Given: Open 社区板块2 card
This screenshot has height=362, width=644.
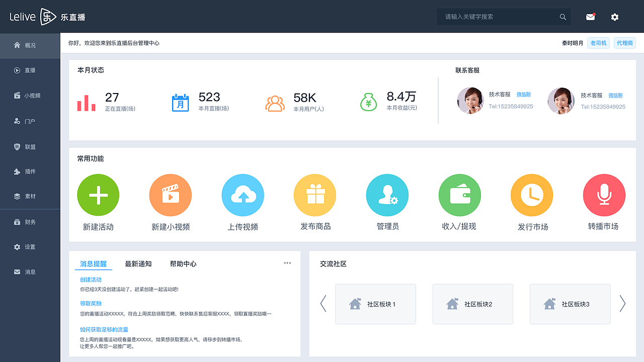Looking at the screenshot, I should (473, 304).
